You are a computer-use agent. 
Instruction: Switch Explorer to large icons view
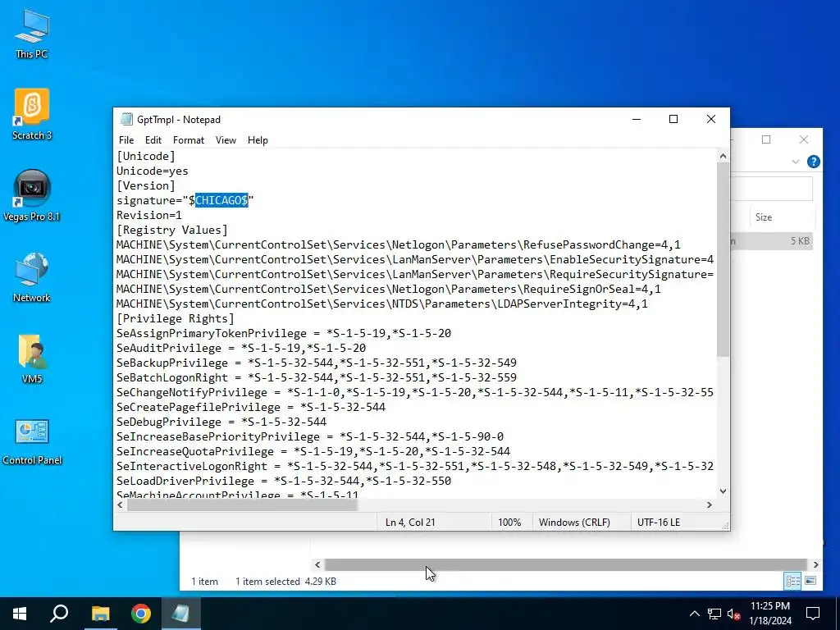[x=810, y=581]
